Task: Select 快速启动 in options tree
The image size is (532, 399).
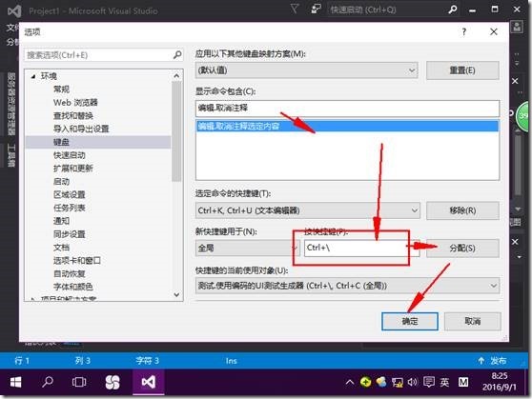Action: point(70,155)
